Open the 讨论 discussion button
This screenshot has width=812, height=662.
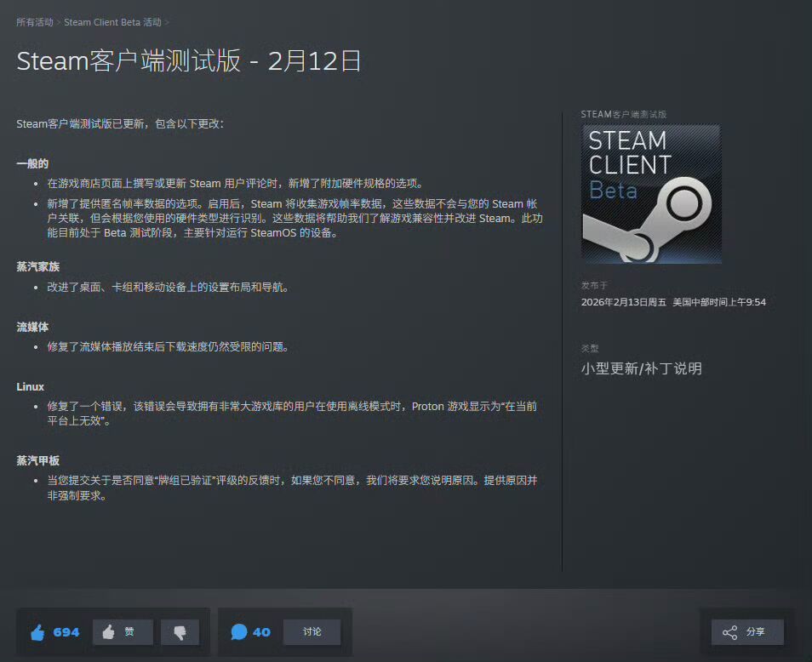point(312,632)
